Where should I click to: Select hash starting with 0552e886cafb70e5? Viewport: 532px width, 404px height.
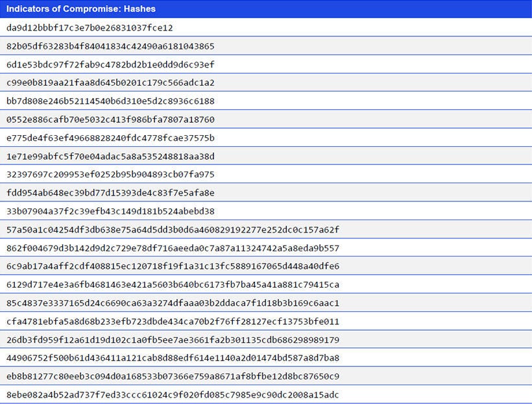point(110,120)
